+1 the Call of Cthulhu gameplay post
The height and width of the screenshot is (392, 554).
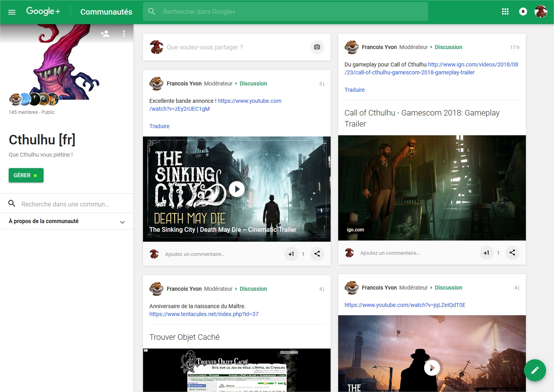(x=487, y=253)
